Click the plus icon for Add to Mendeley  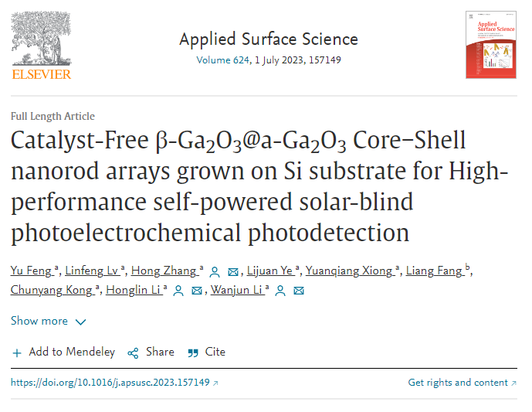(17, 353)
